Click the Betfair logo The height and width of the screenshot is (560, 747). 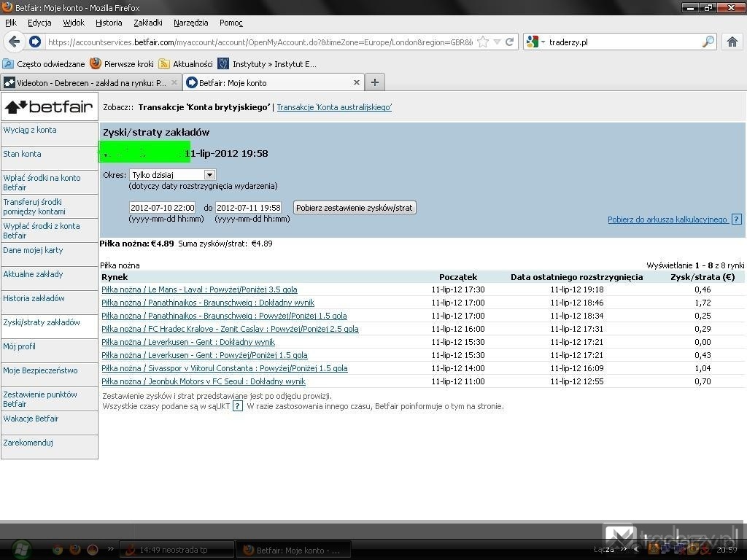[x=49, y=106]
